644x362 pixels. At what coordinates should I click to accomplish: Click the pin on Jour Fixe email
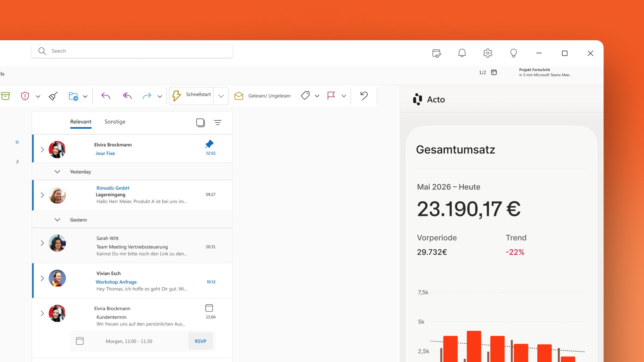(209, 144)
